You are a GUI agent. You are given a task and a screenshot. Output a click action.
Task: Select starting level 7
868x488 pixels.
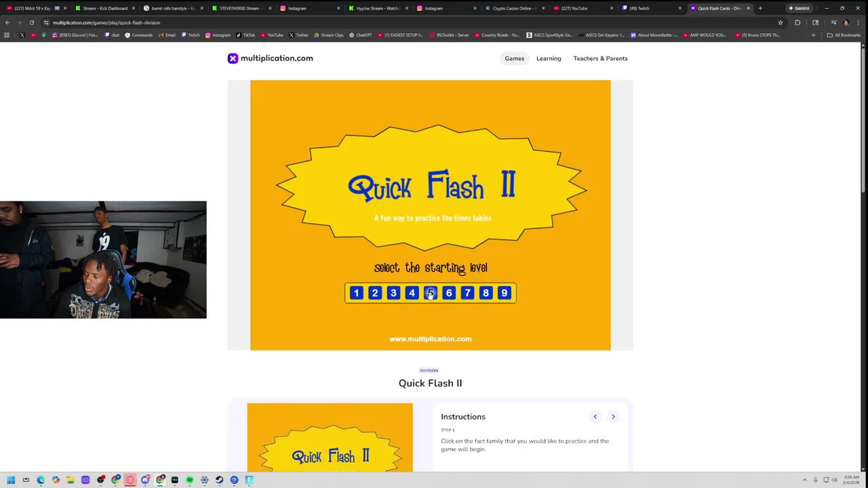[467, 293]
